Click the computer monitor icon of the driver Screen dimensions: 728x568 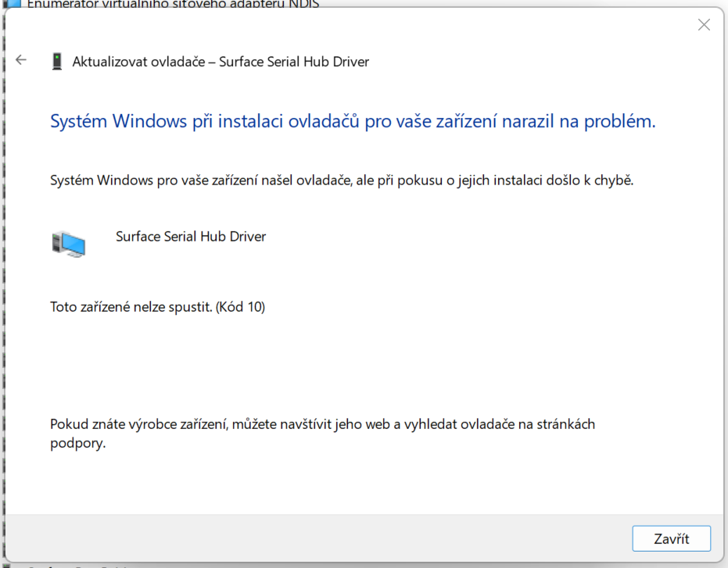[69, 243]
